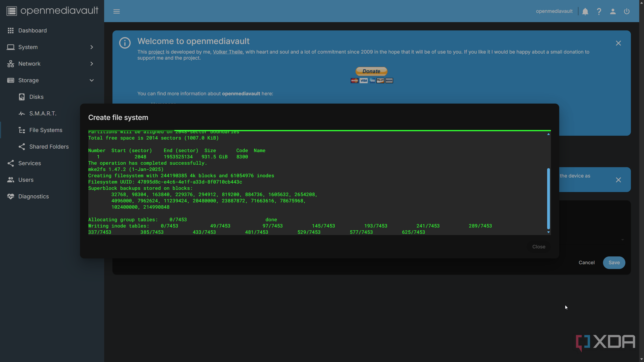Image resolution: width=644 pixels, height=362 pixels.
Task: Click the openmediavault logo icon
Action: [12, 11]
